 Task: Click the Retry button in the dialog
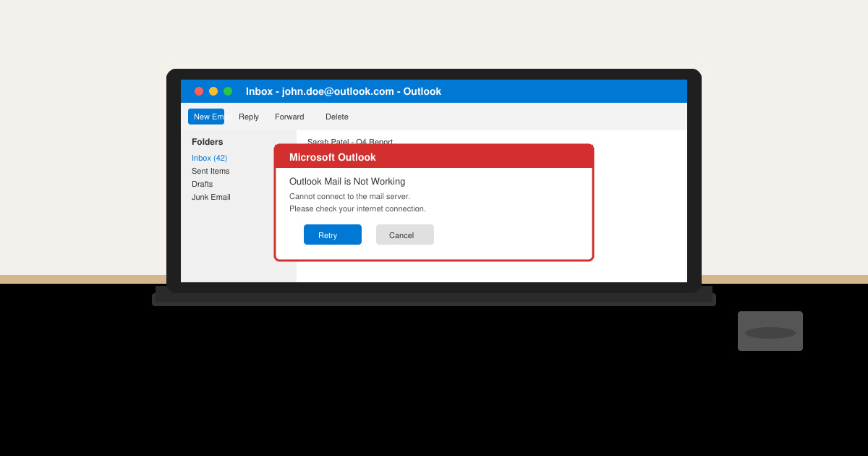(333, 235)
